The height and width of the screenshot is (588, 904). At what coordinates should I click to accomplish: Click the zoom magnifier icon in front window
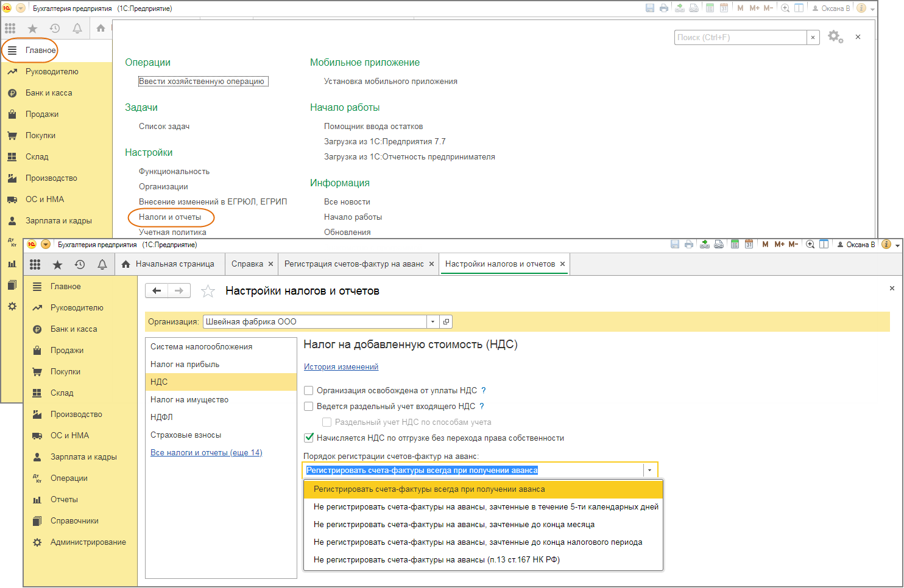(810, 244)
